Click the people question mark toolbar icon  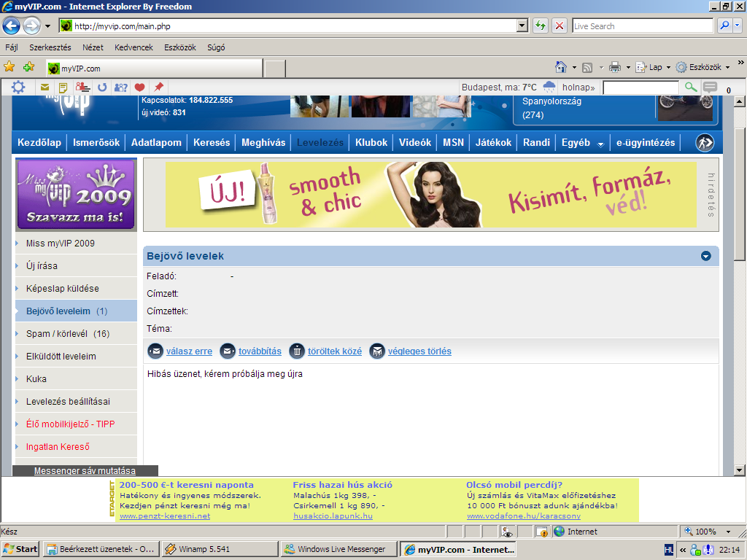(x=120, y=87)
